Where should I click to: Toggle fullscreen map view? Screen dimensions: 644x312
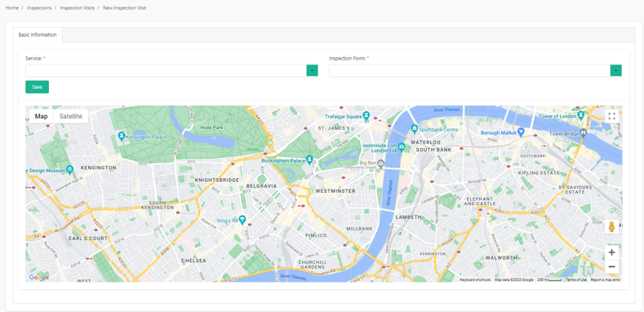point(611,116)
